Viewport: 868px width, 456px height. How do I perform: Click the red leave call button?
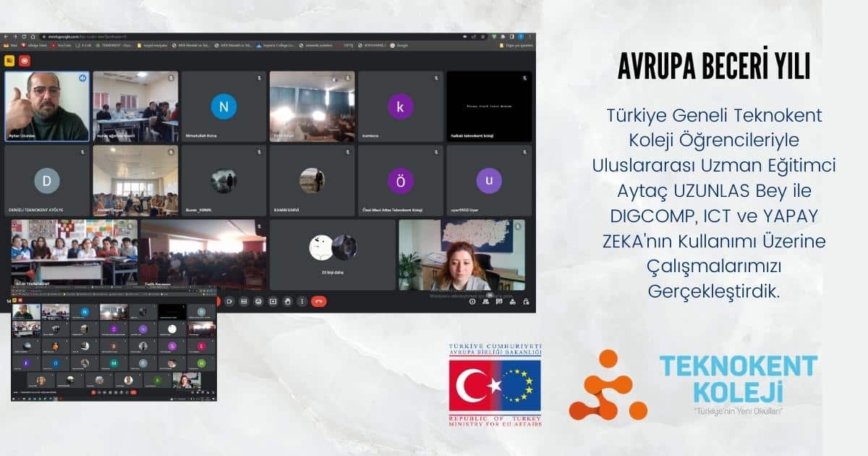[x=318, y=300]
